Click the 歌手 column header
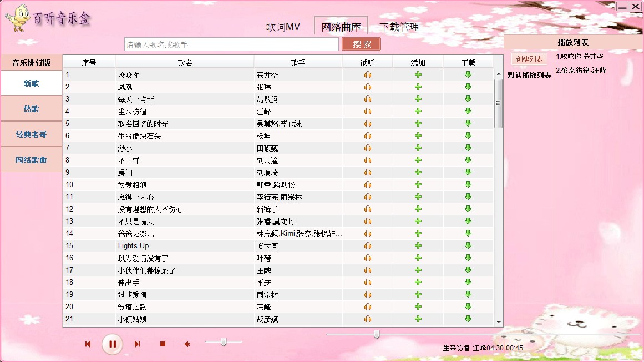This screenshot has height=362, width=644. [298, 62]
